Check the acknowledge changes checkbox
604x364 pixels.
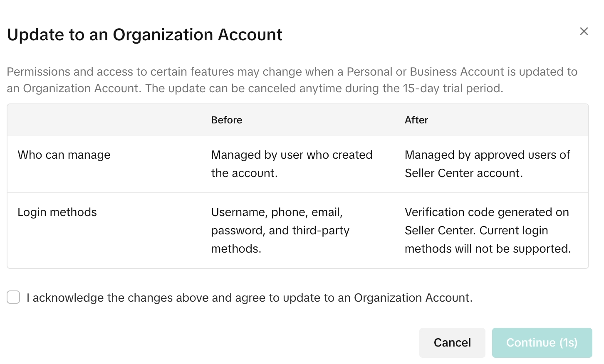[13, 298]
